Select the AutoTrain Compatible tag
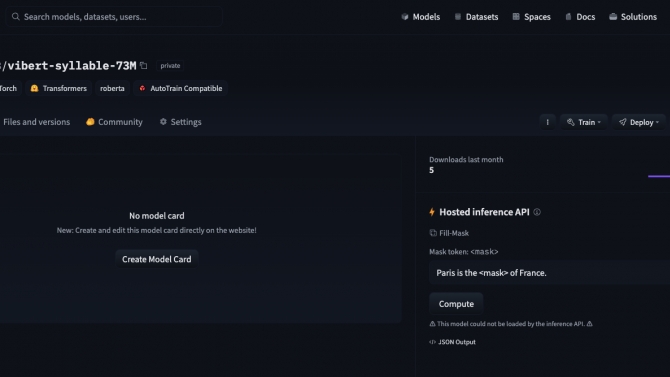This screenshot has height=377, width=670. 180,88
